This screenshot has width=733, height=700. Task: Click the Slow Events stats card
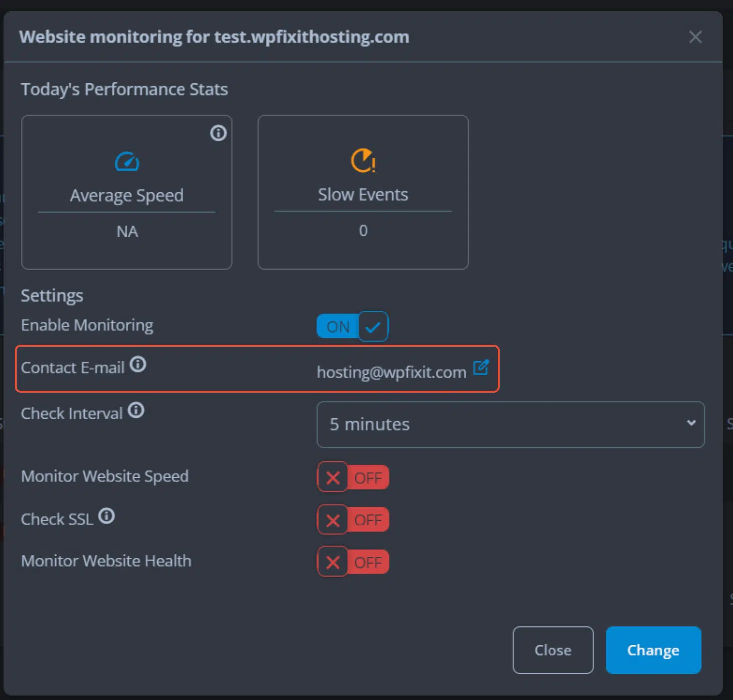coord(363,192)
